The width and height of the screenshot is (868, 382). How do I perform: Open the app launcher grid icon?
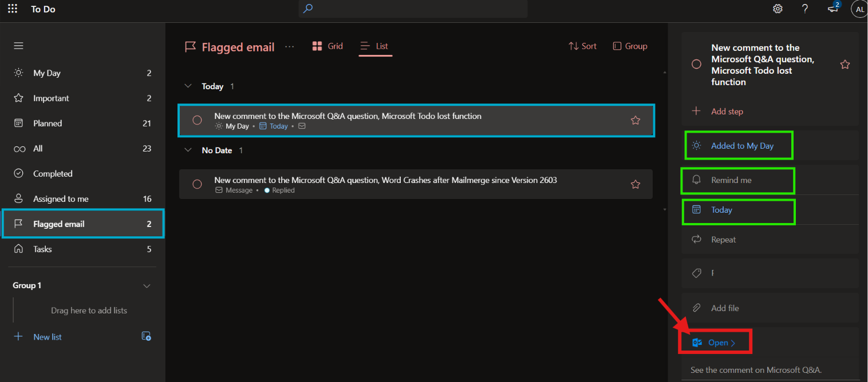(12, 9)
